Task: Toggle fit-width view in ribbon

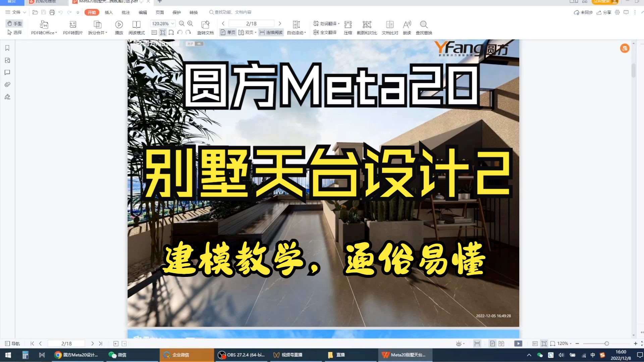Action: (171, 33)
